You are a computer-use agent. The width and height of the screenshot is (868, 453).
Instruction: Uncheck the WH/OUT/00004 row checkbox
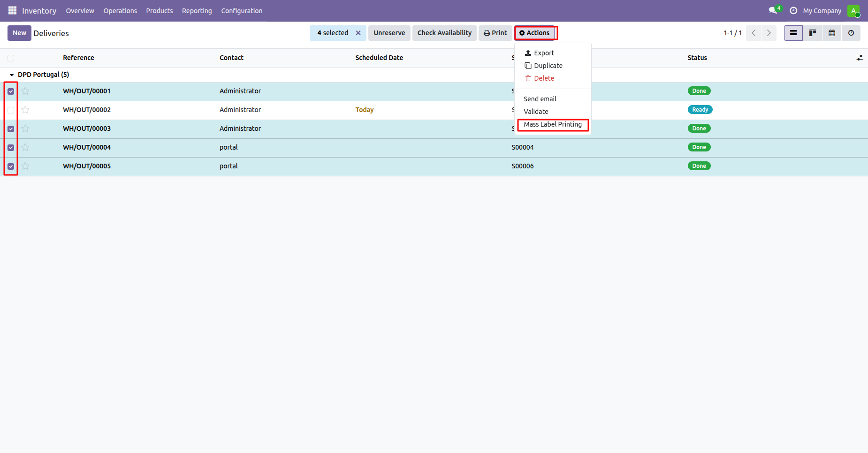coord(11,148)
